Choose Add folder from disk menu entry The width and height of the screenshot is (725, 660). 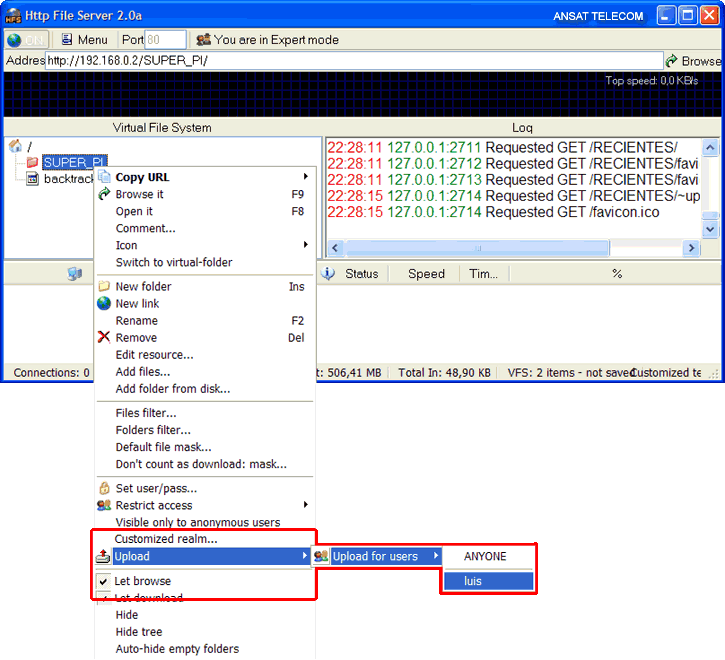coord(172,389)
